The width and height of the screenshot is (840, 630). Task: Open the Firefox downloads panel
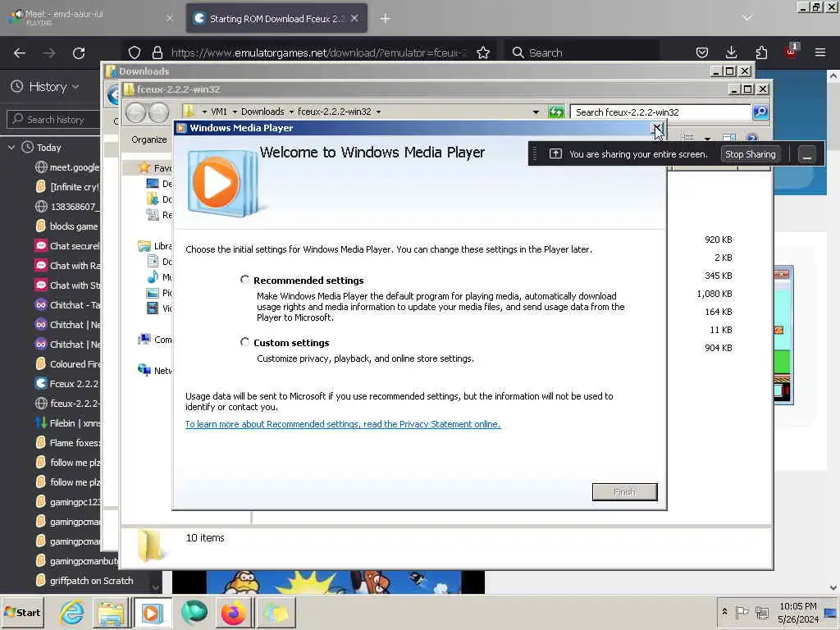pyautogui.click(x=731, y=52)
